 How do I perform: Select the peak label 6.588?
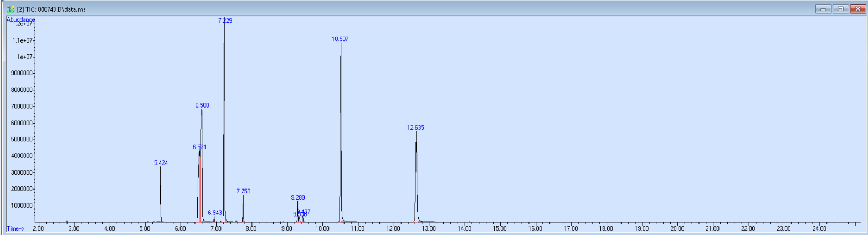coord(202,105)
